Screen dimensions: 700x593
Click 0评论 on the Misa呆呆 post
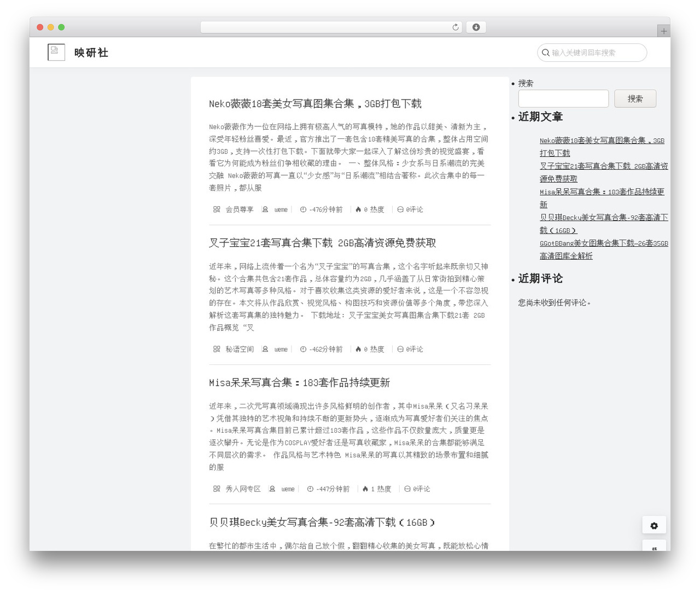pos(422,489)
